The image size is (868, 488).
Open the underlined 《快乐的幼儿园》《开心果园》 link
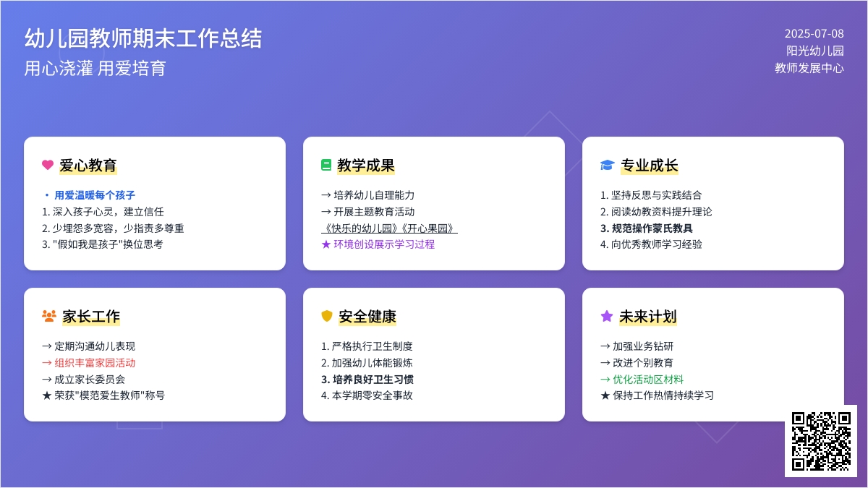[389, 228]
